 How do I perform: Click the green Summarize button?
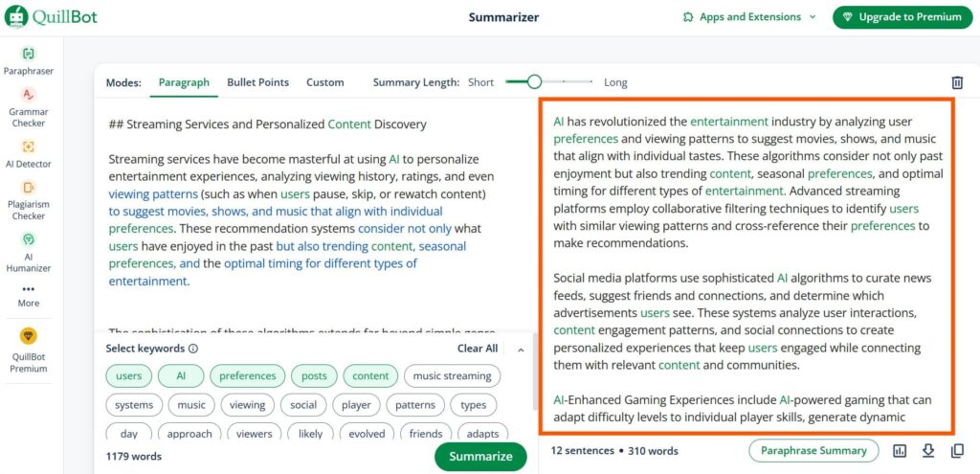point(480,456)
